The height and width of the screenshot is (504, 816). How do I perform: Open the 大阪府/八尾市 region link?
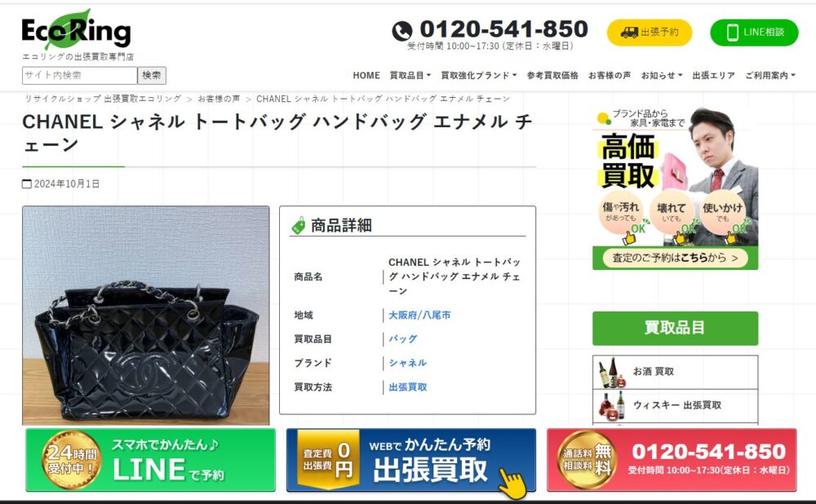pos(419,315)
